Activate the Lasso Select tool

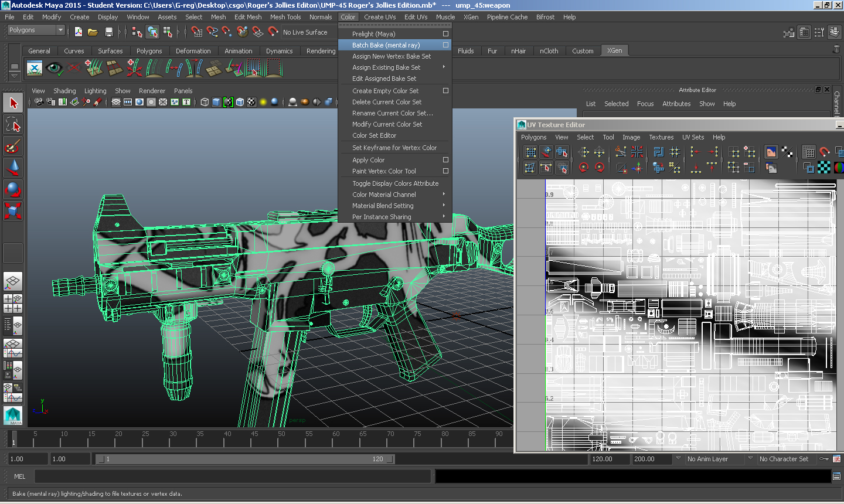[x=13, y=124]
